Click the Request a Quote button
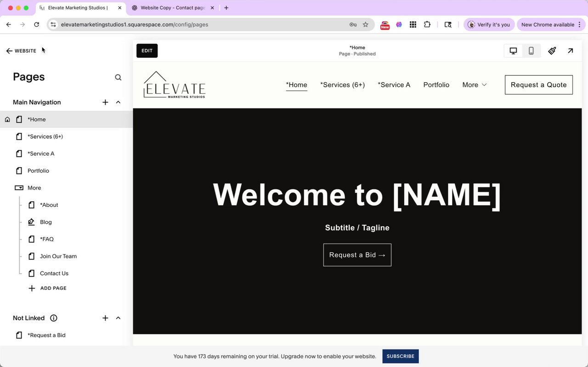The height and width of the screenshot is (367, 588). click(539, 85)
